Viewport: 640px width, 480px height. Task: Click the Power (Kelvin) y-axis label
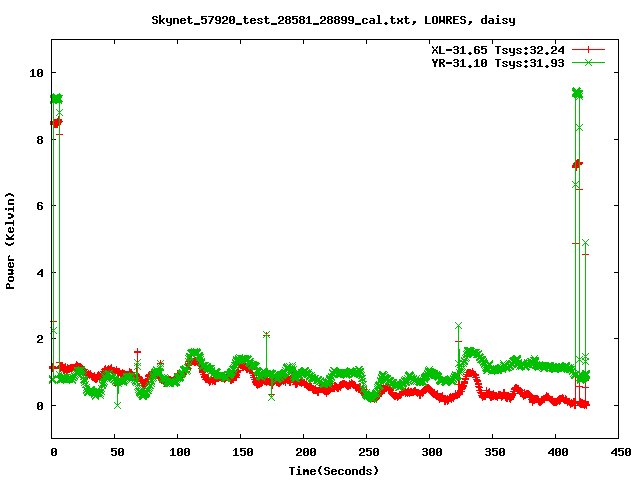(x=10, y=241)
